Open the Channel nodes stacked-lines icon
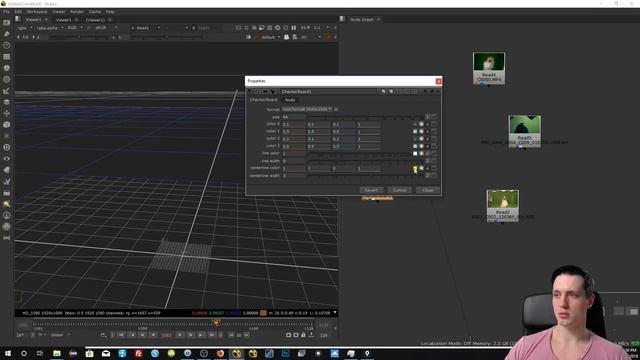Viewport: 640px width, 360px height. coord(7,57)
